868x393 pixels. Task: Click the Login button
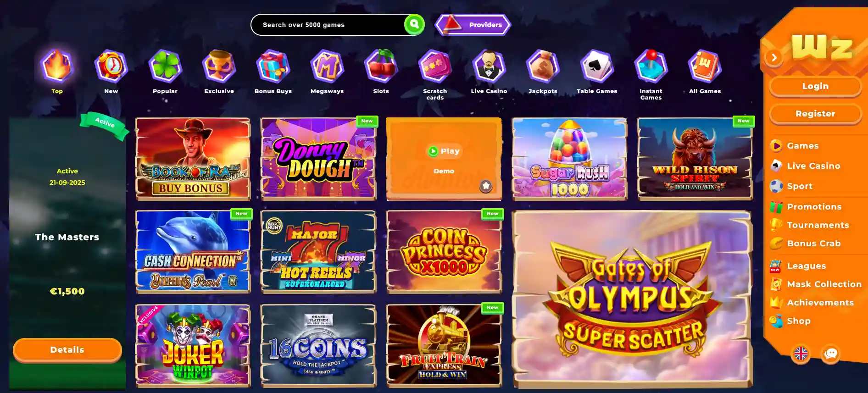815,86
